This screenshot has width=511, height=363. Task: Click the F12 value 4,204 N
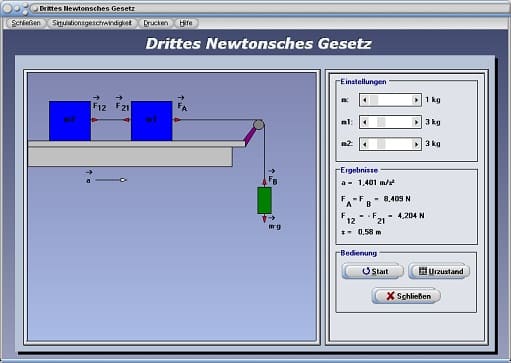[x=411, y=216]
